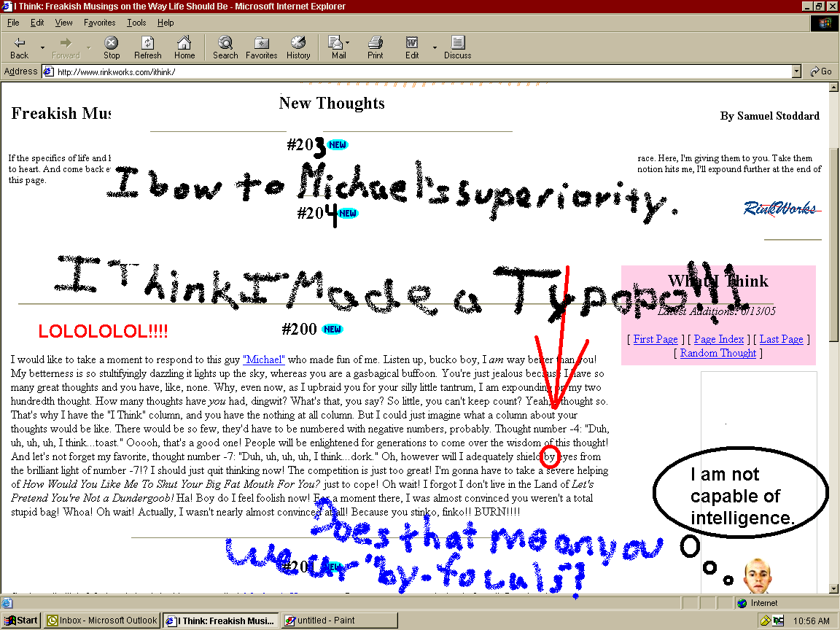Screen dimensions: 840x630
Task: Refresh the current page
Action: click(148, 43)
